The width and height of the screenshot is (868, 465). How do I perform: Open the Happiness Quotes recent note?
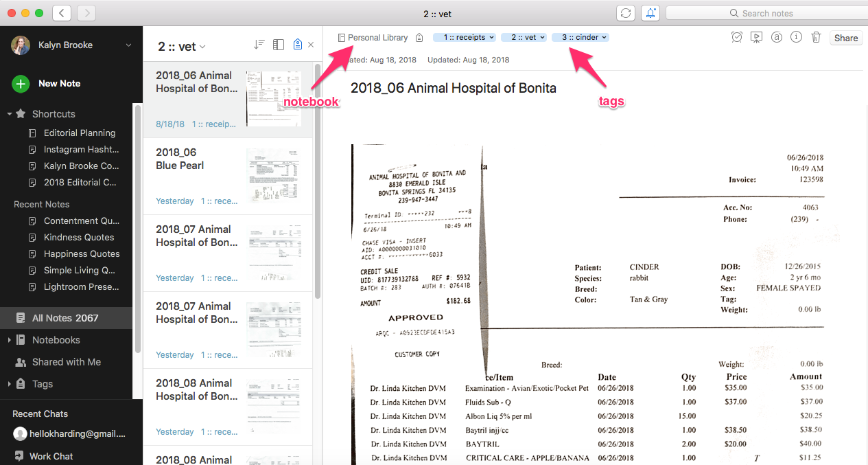[x=82, y=254]
